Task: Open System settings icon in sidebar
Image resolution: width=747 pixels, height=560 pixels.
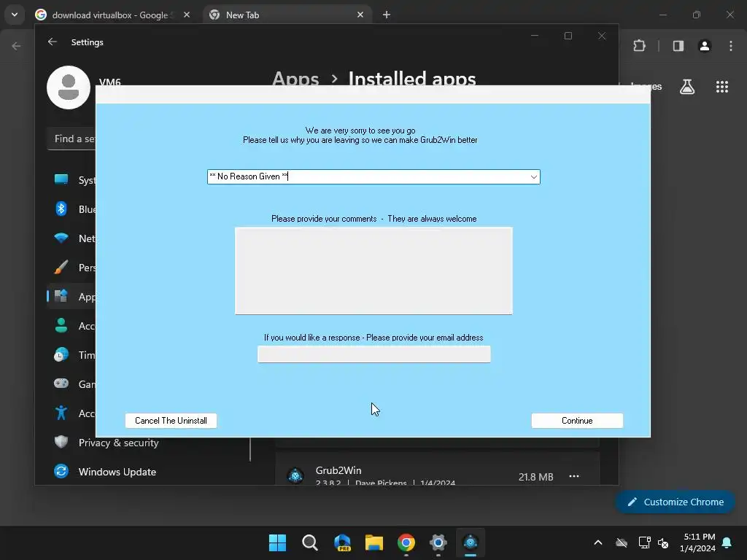Action: (x=61, y=179)
